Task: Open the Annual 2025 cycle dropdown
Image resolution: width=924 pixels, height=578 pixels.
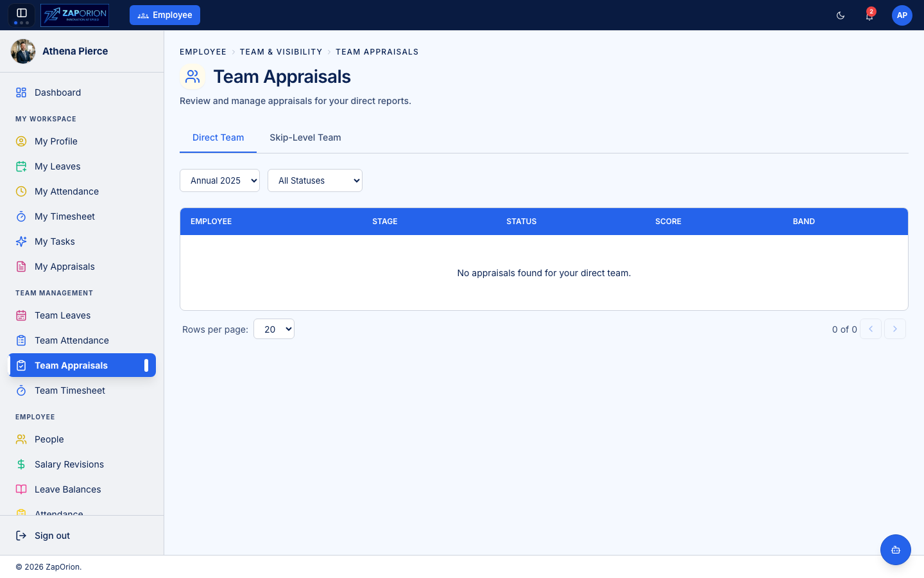Action: pos(219,180)
